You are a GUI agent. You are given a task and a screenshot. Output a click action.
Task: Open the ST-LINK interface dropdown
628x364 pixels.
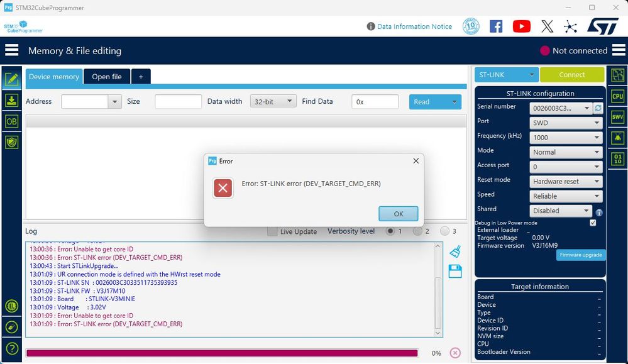coord(506,75)
